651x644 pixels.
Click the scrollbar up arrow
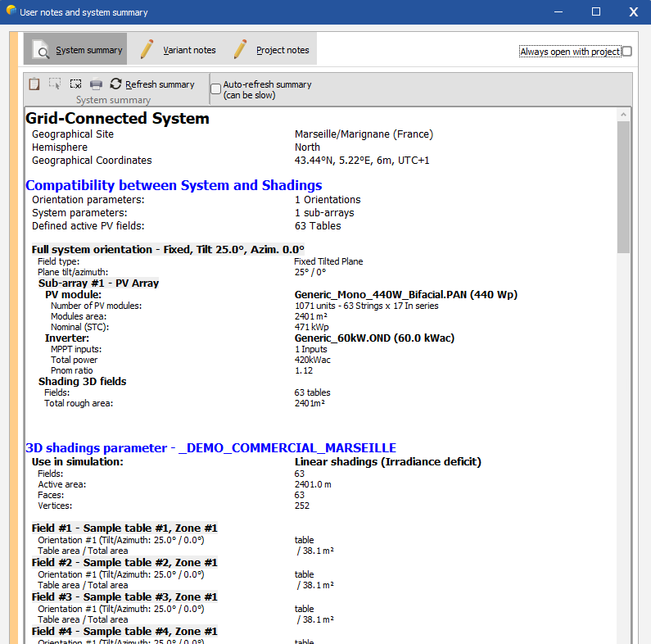click(x=624, y=114)
